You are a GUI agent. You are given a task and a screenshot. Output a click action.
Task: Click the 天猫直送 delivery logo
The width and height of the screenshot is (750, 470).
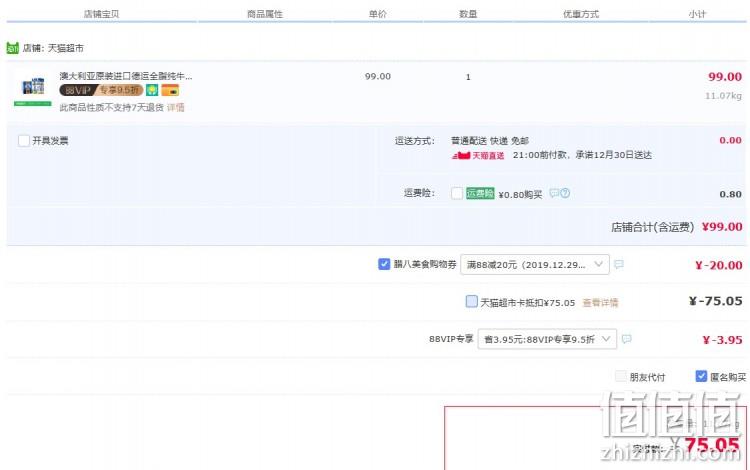478,155
